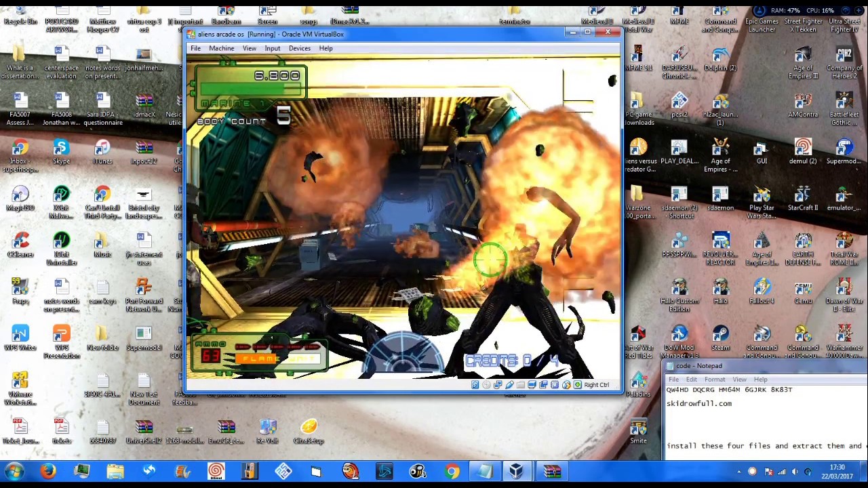Open the iTunes desktop shortcut
The height and width of the screenshot is (488, 868).
pyautogui.click(x=102, y=152)
